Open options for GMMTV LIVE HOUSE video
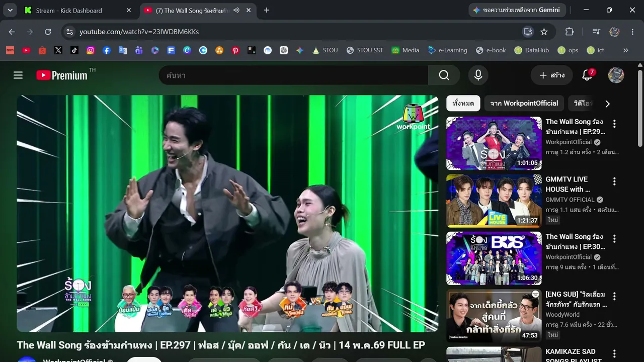This screenshot has height=362, width=644. coord(614,181)
